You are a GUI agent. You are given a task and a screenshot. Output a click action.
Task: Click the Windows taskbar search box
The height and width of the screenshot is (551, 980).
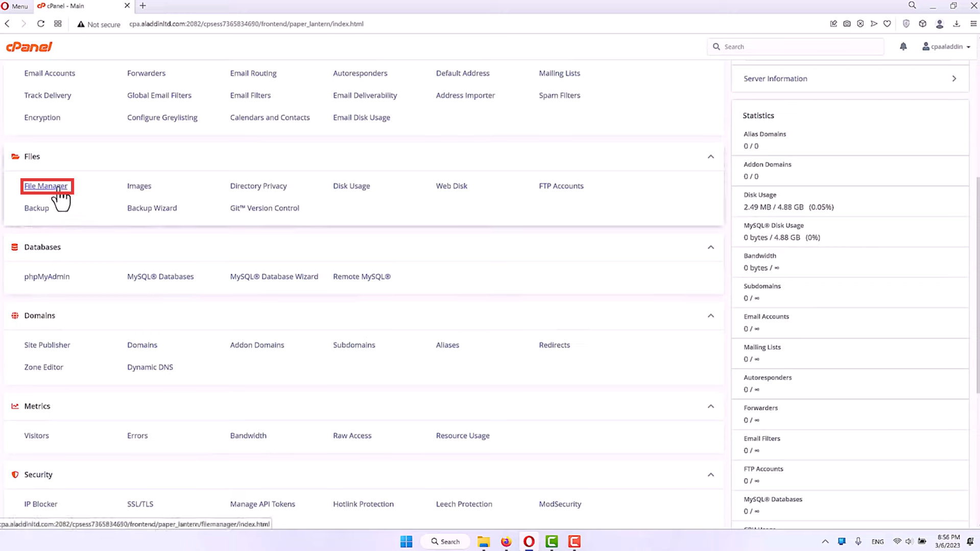click(445, 541)
